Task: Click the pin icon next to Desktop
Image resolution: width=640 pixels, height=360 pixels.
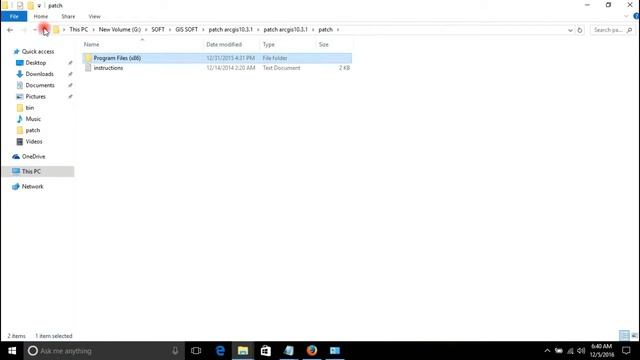Action: pyautogui.click(x=70, y=63)
